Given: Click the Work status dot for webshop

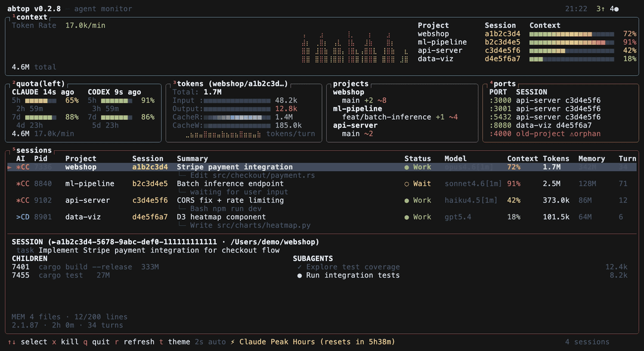Looking at the screenshot, I should [407, 167].
